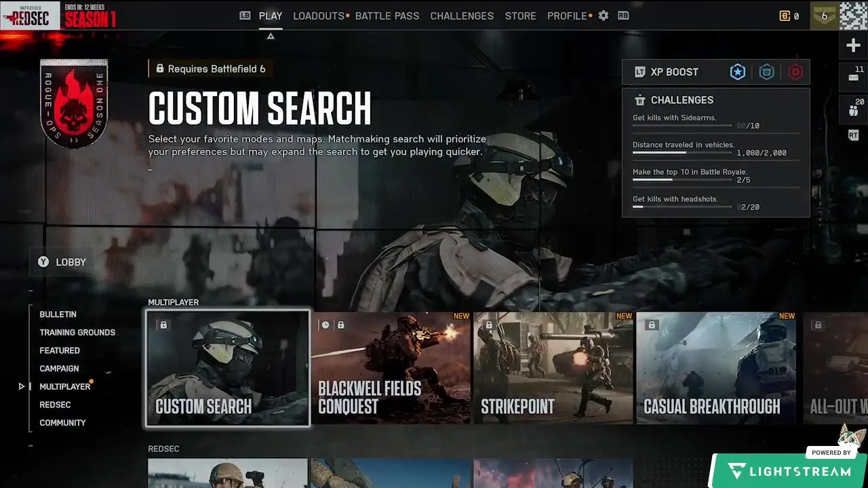Open the BATTLE PASS tab
The height and width of the screenshot is (488, 868).
point(387,16)
